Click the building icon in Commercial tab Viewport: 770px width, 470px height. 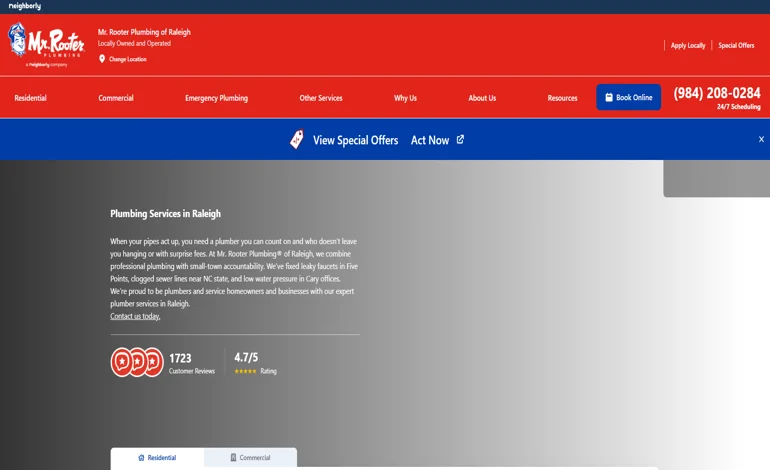click(x=233, y=457)
